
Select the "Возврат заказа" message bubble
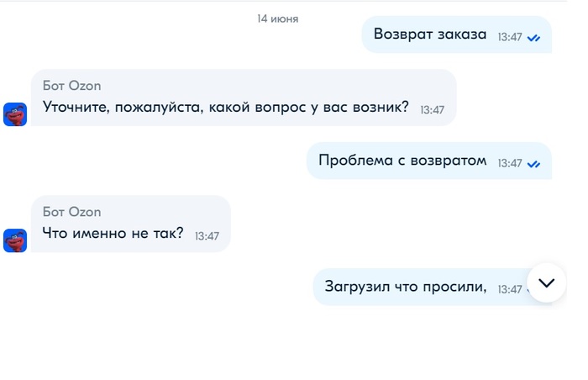point(429,35)
